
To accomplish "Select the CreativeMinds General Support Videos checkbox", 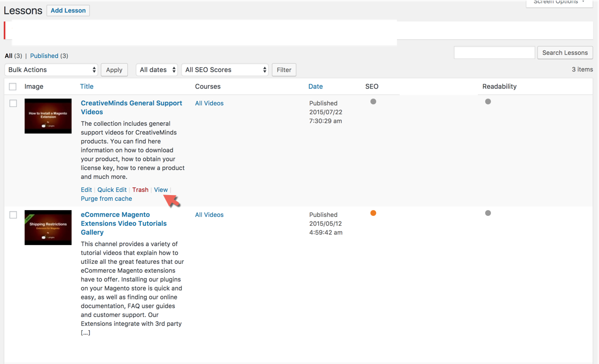I will point(13,103).
